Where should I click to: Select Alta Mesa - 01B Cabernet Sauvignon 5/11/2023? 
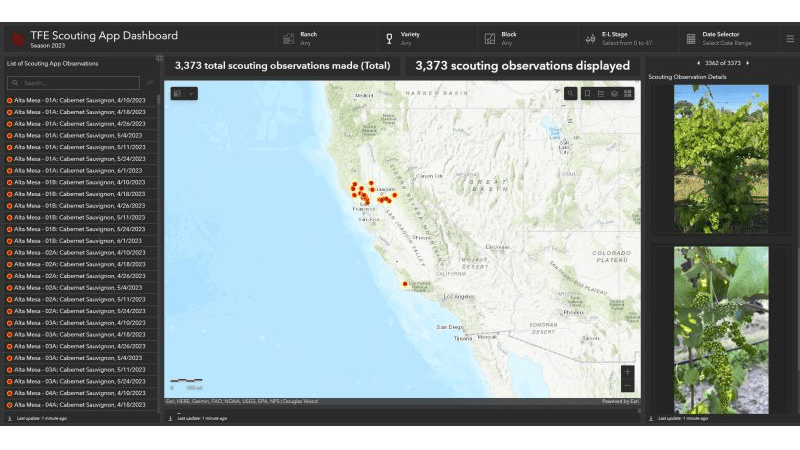80,218
